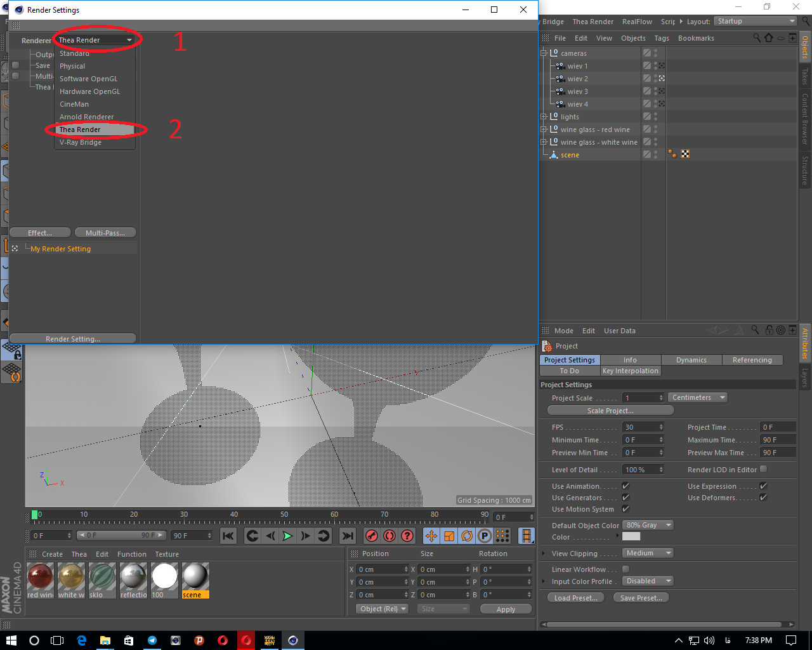
Task: Toggle Use Animation checkbox
Action: [x=625, y=486]
